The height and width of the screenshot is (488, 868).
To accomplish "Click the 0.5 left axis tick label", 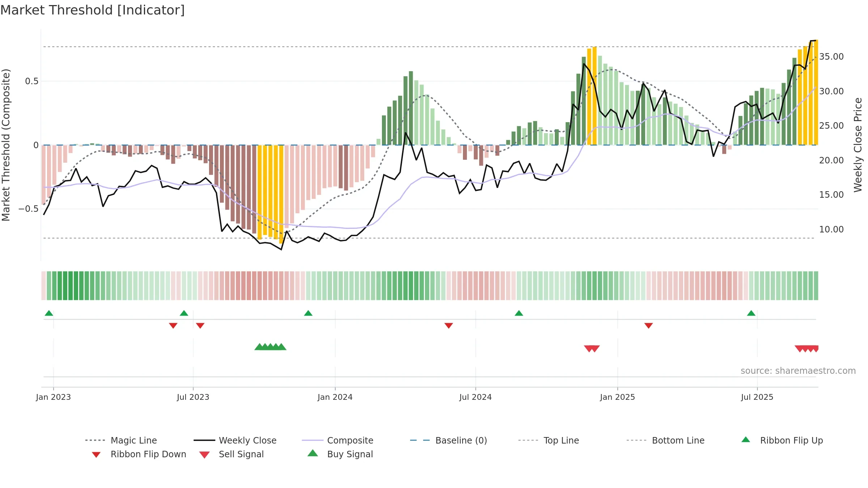I will [32, 81].
